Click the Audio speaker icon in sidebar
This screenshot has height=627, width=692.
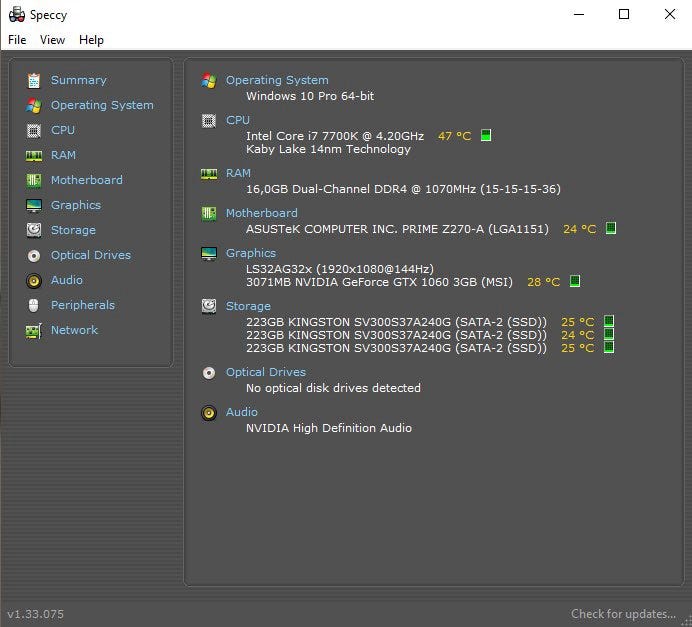click(x=34, y=280)
